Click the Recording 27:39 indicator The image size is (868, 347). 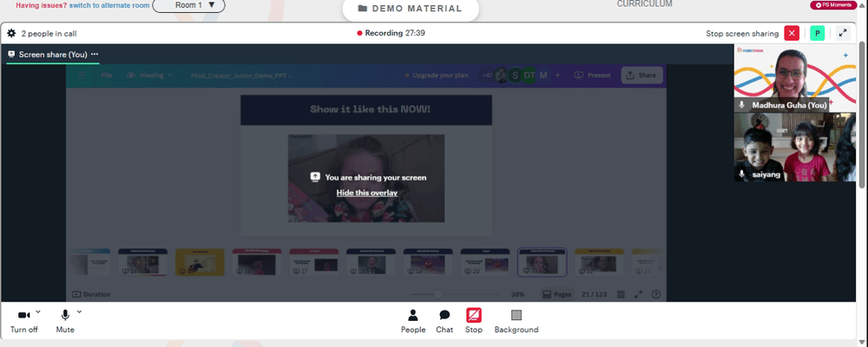pyautogui.click(x=391, y=33)
